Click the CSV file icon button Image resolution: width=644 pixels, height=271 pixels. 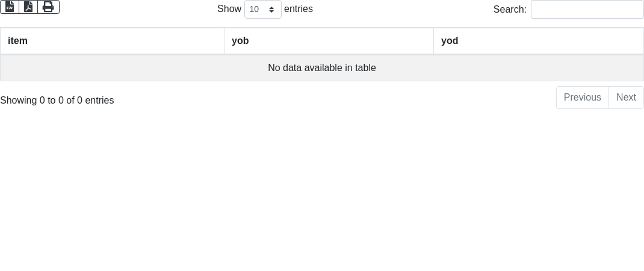[10, 7]
